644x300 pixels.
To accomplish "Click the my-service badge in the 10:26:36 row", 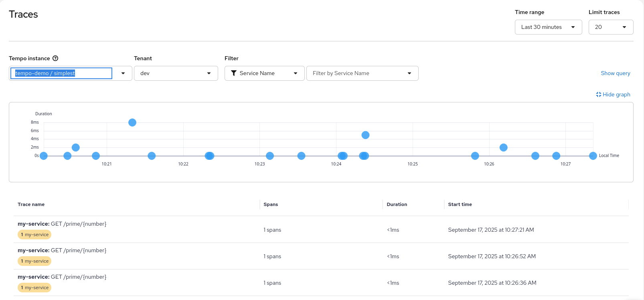I will (x=34, y=288).
